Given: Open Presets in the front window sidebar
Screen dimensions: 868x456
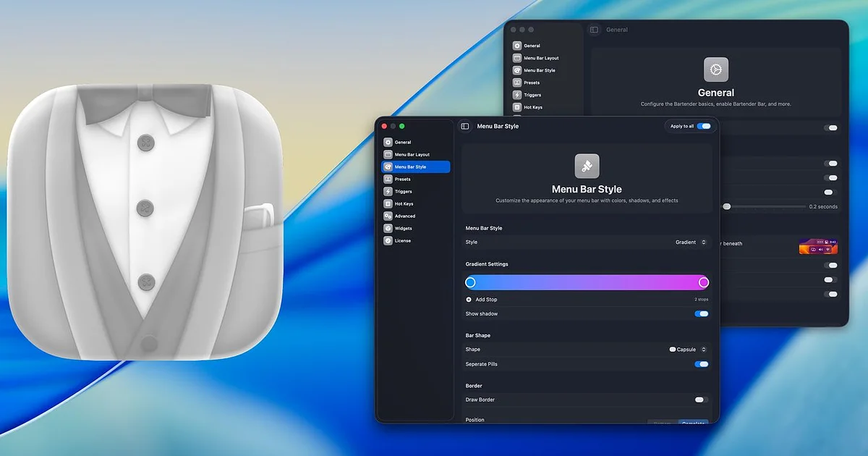Looking at the screenshot, I should point(416,180).
